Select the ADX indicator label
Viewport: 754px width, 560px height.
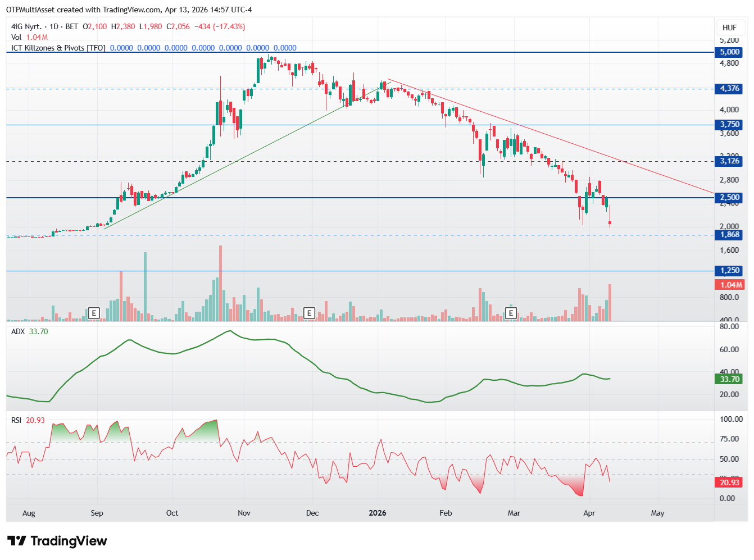click(x=18, y=331)
